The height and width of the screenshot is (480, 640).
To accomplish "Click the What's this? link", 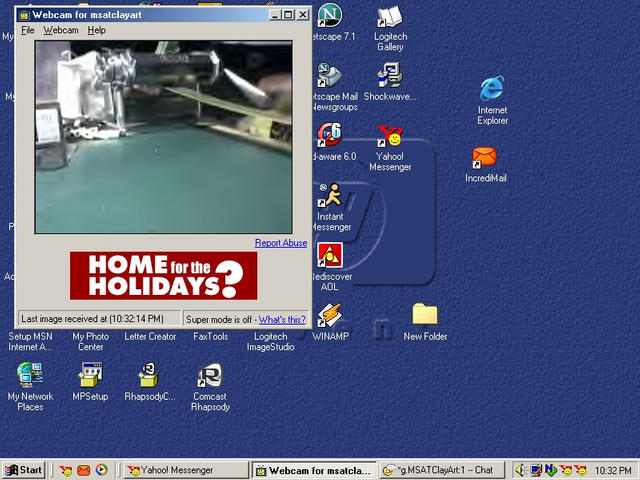I will click(282, 320).
